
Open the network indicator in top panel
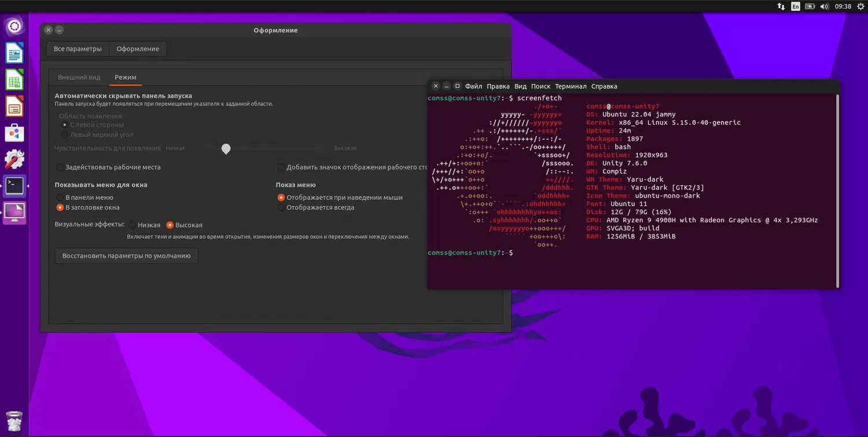[x=781, y=6]
